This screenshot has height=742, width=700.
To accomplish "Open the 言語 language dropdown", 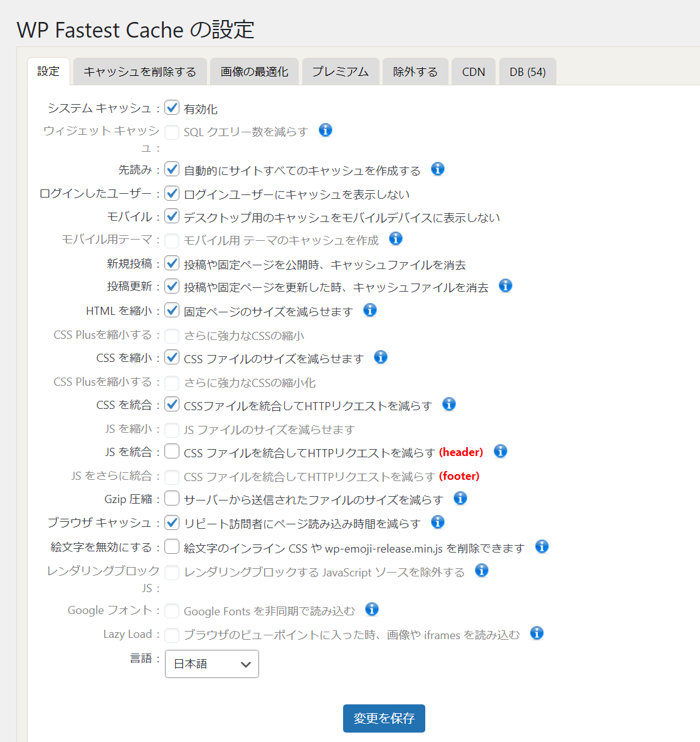I will pos(212,664).
